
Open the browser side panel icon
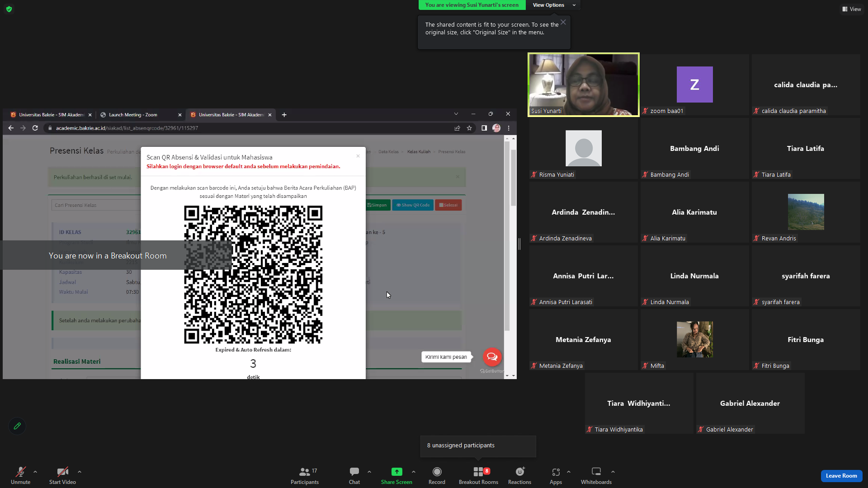[484, 128]
